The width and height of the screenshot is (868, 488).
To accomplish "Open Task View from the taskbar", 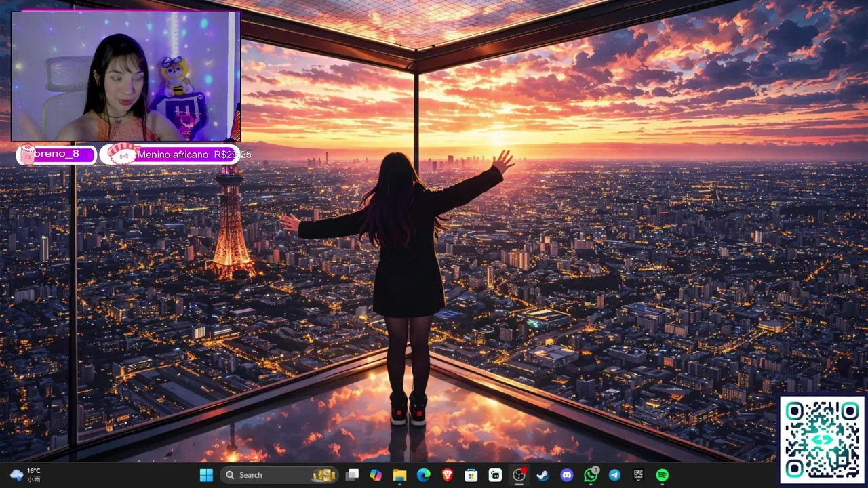I will click(x=352, y=475).
